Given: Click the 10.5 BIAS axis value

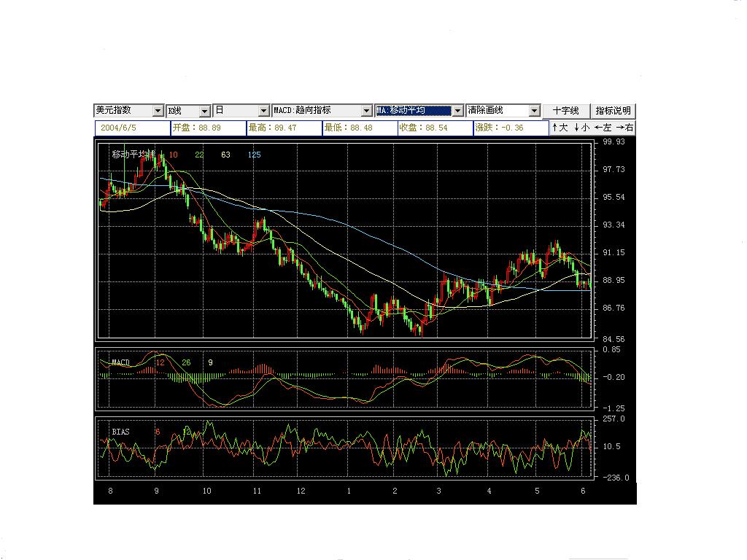Looking at the screenshot, I should point(612,447).
